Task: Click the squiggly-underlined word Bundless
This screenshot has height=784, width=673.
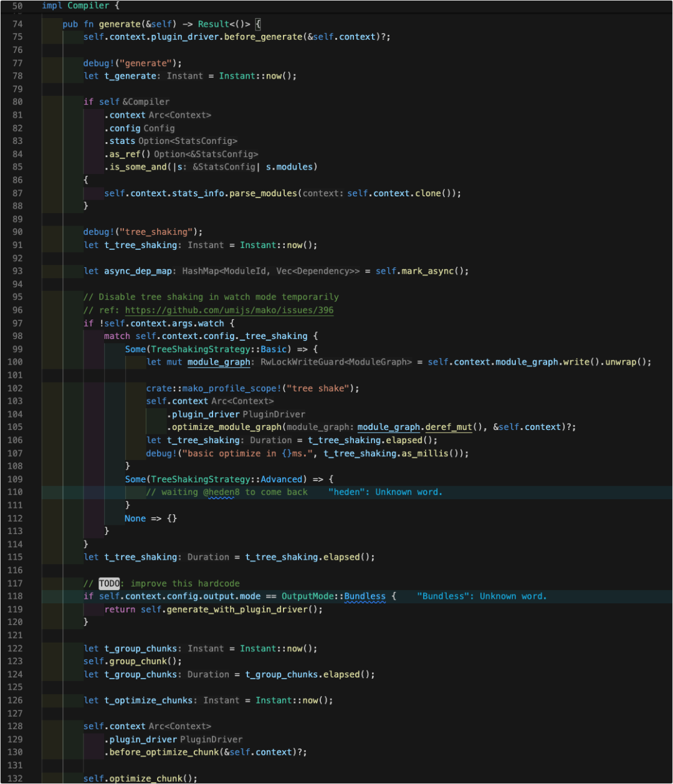Action: pyautogui.click(x=365, y=596)
